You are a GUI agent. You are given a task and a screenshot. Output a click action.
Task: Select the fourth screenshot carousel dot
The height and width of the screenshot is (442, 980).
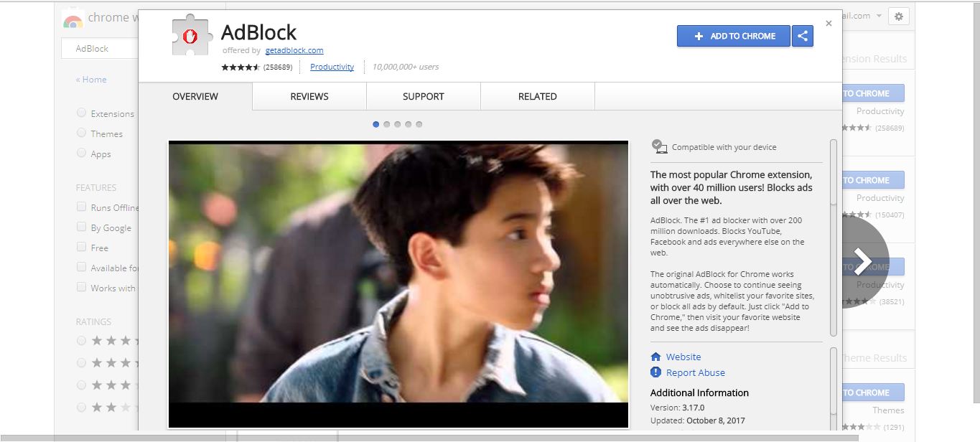[409, 124]
